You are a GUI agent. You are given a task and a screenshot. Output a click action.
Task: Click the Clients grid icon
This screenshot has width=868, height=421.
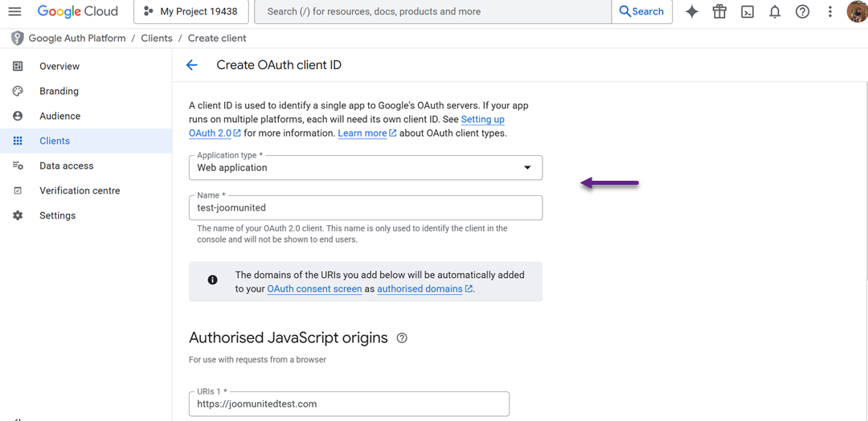(18, 141)
